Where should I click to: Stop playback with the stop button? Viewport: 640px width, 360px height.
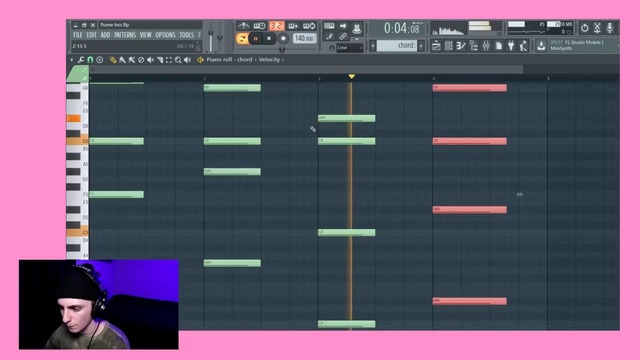pyautogui.click(x=269, y=39)
